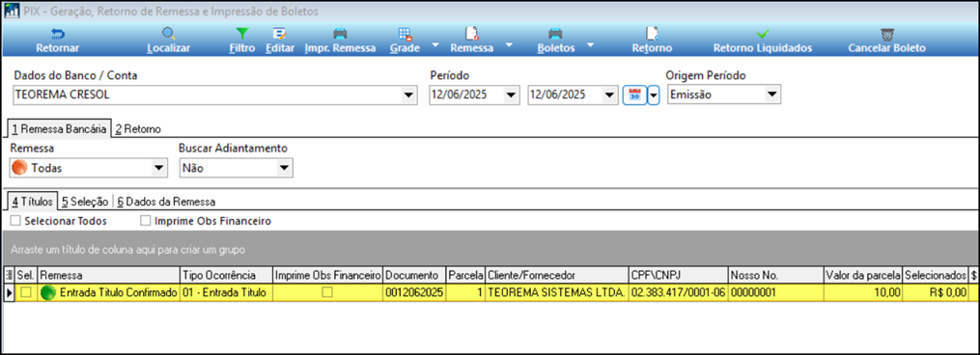This screenshot has height=355, width=980.
Task: Click green Entrada Título Confirmado status icon
Action: point(48,292)
